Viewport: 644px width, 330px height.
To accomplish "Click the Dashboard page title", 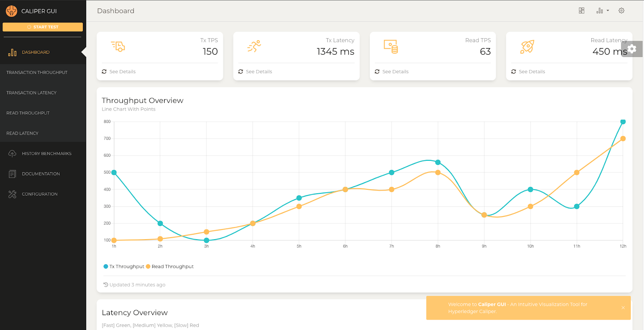I will coord(116,11).
